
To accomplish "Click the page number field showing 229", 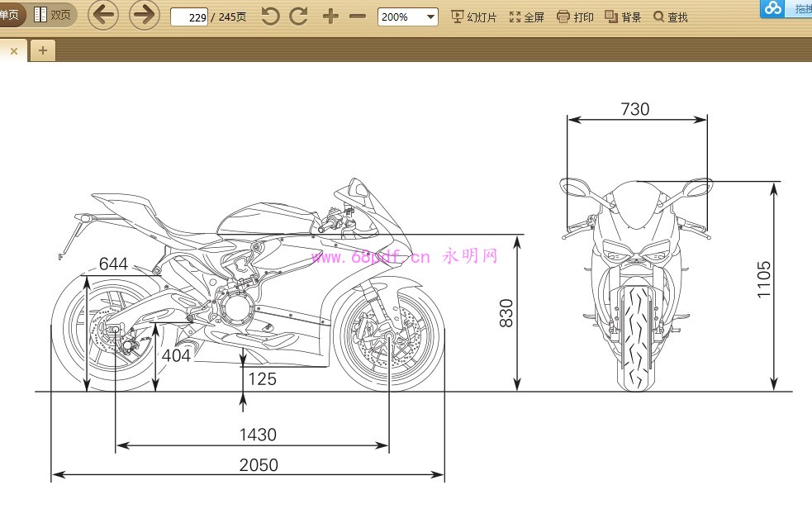I will 189,17.
